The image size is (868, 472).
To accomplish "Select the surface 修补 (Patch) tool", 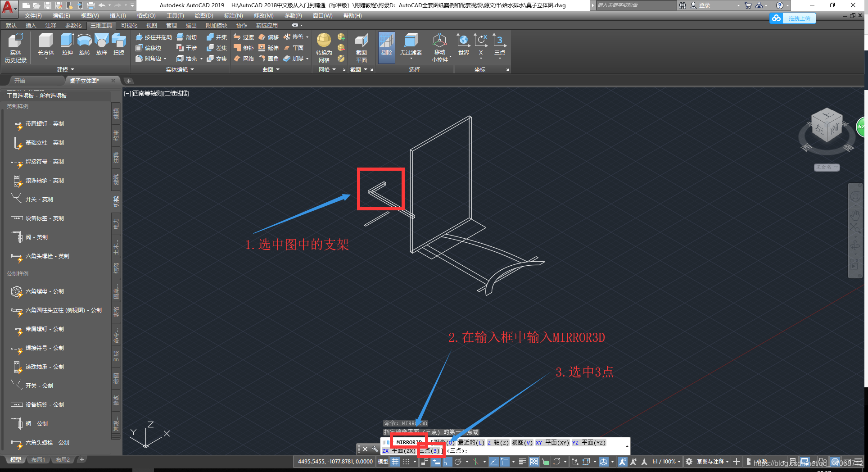I will 244,48.
